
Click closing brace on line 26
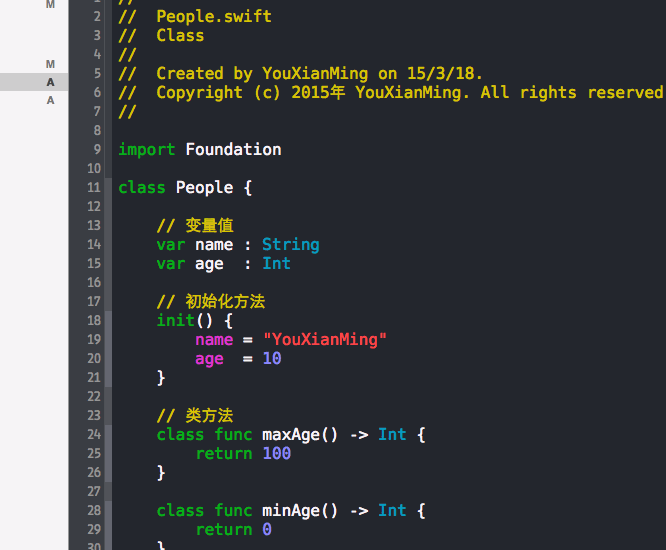(x=161, y=472)
